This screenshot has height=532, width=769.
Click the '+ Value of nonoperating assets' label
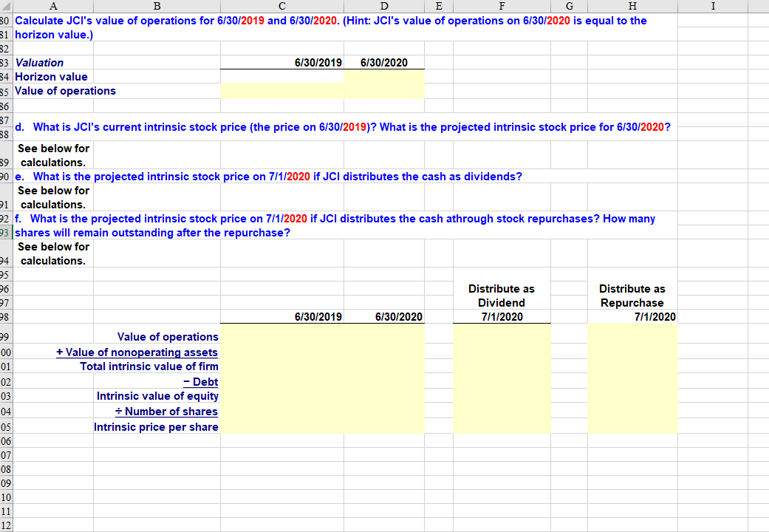click(x=137, y=352)
